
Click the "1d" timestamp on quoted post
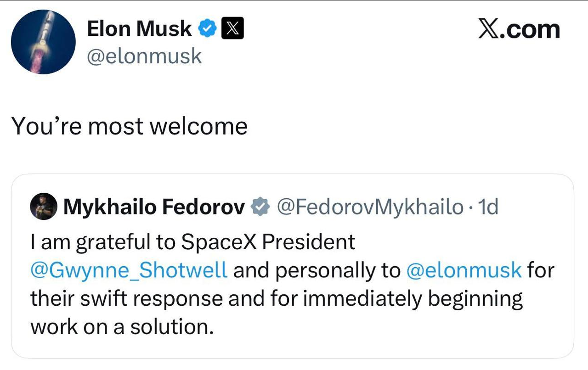click(488, 207)
